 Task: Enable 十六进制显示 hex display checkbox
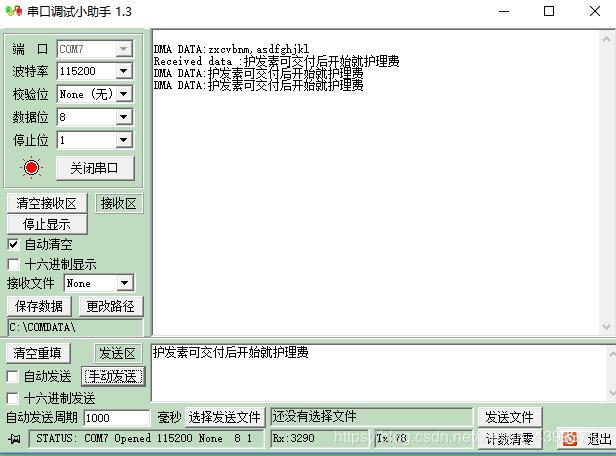click(x=13, y=264)
